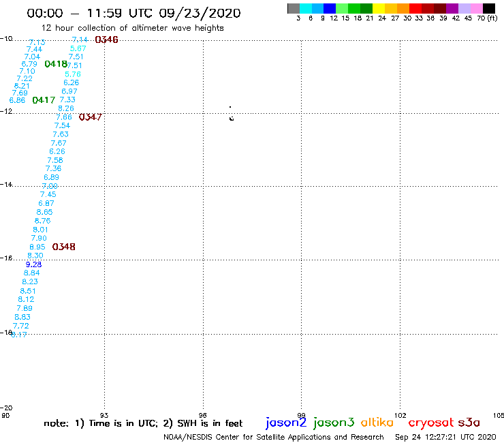The image size is (504, 443).
Task: Click the purple legend swatch
Action: coord(452,8)
